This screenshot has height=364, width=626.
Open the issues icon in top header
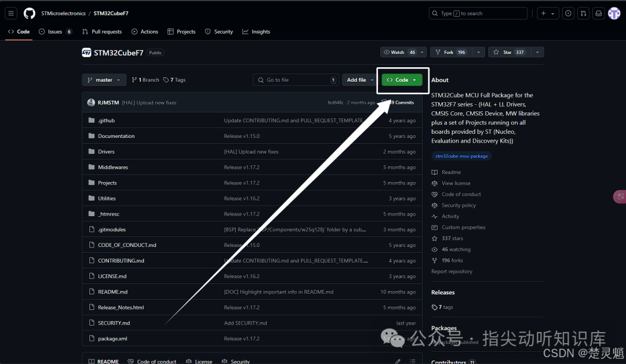pyautogui.click(x=568, y=13)
